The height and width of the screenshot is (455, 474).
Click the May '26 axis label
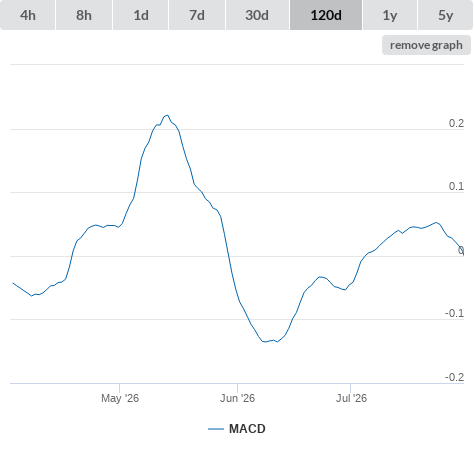click(120, 398)
